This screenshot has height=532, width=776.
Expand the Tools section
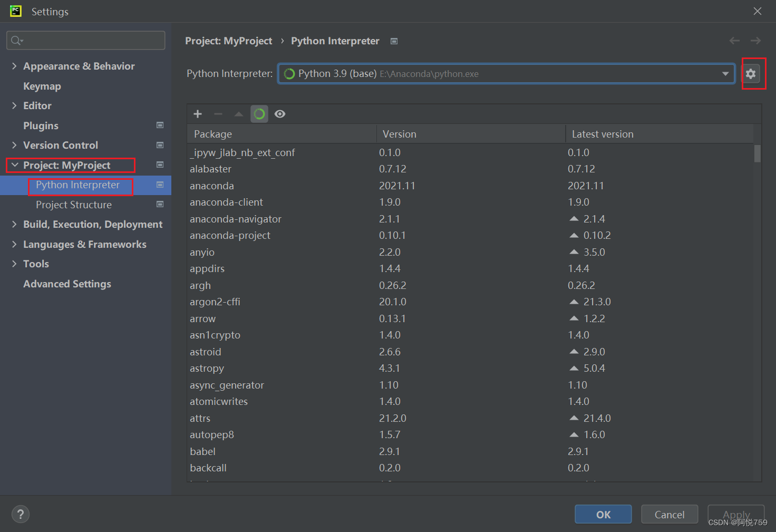click(14, 264)
